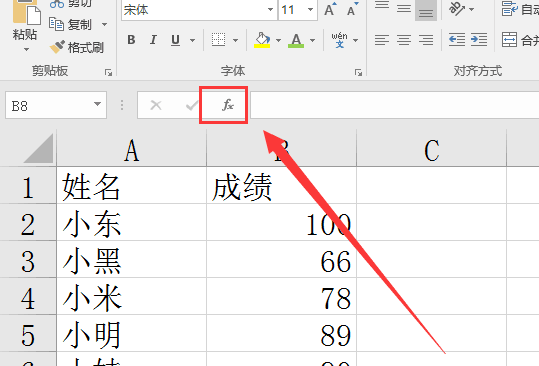Select cell containing 小明
The image size is (539, 366).
132,334
